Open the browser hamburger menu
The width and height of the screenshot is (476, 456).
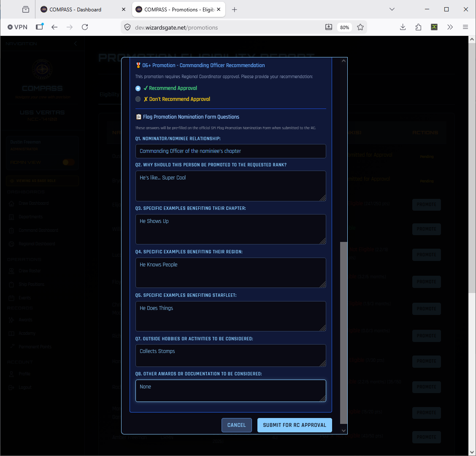(x=465, y=27)
